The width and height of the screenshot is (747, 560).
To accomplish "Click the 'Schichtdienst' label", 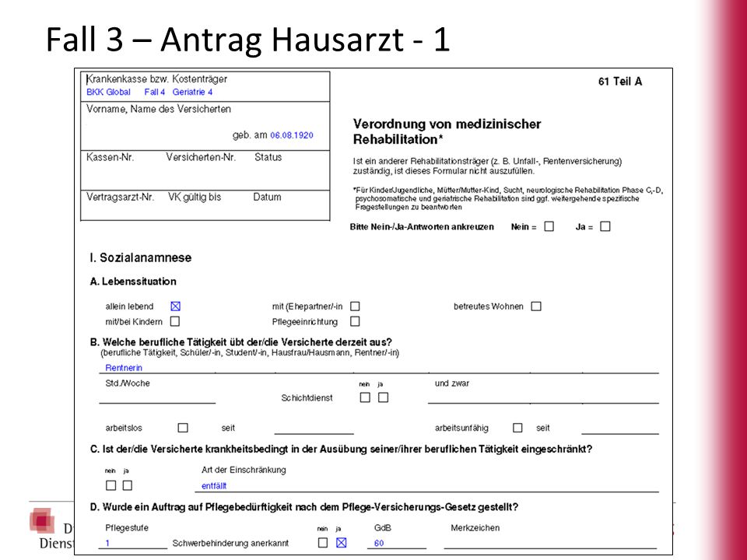I will point(307,397).
